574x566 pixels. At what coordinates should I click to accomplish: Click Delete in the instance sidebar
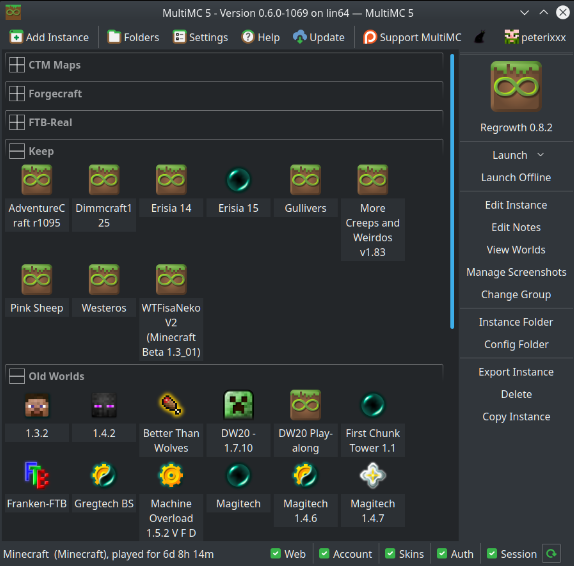516,394
